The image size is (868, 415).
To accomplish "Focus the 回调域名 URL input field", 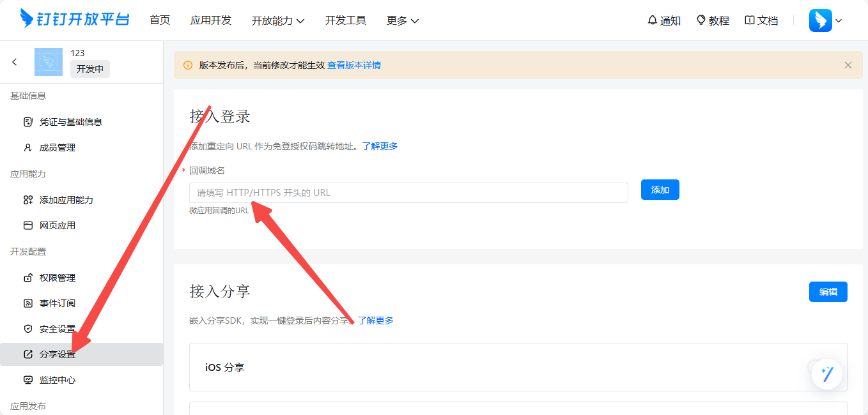I will (x=408, y=193).
